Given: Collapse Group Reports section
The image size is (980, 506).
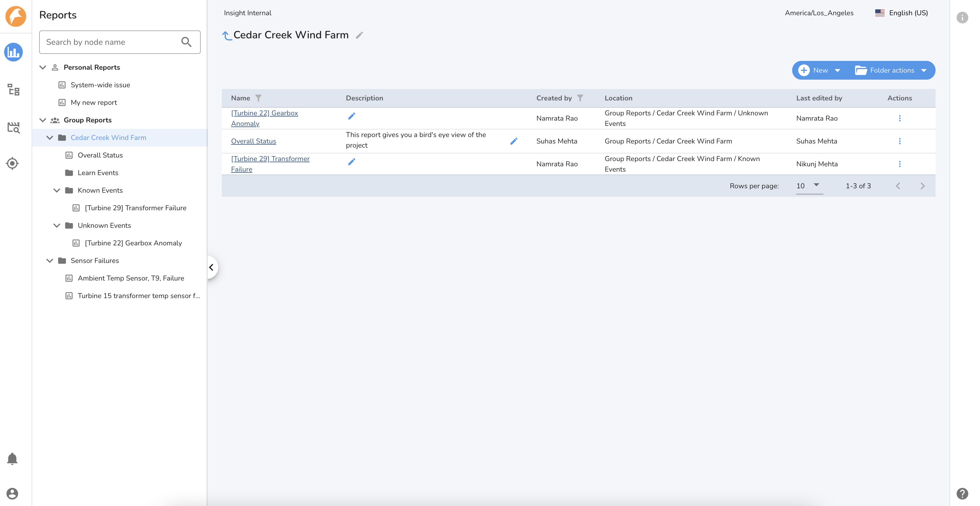Looking at the screenshot, I should tap(43, 120).
